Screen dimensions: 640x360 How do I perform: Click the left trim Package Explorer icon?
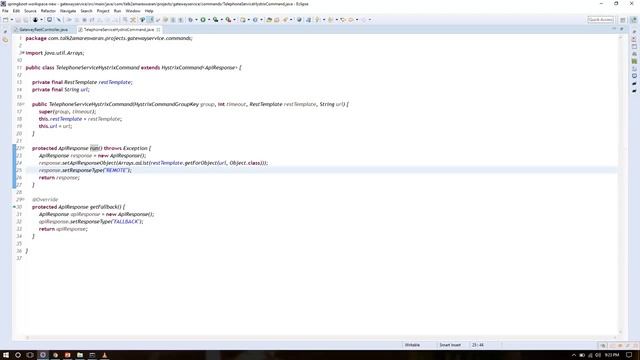pyautogui.click(x=5, y=40)
